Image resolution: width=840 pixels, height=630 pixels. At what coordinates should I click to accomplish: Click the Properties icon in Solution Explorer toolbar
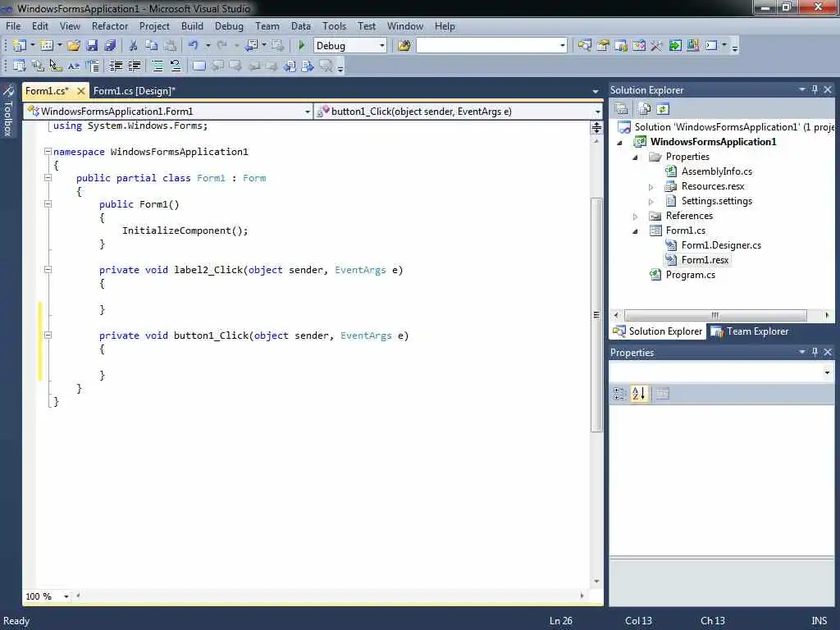pos(622,109)
